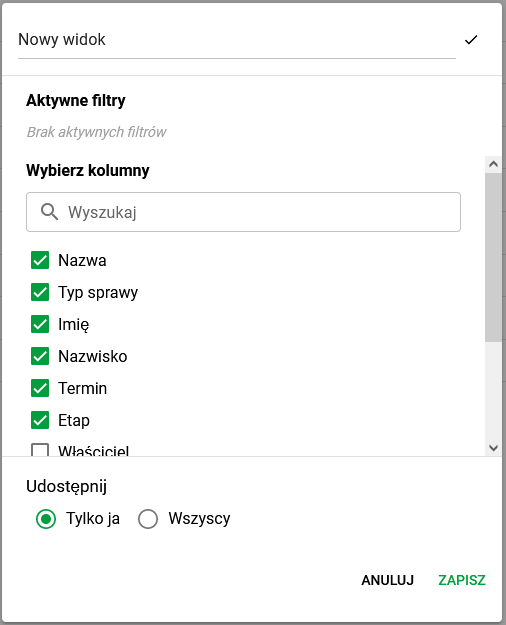
Task: Click the scrollbar down arrow
Action: [494, 448]
